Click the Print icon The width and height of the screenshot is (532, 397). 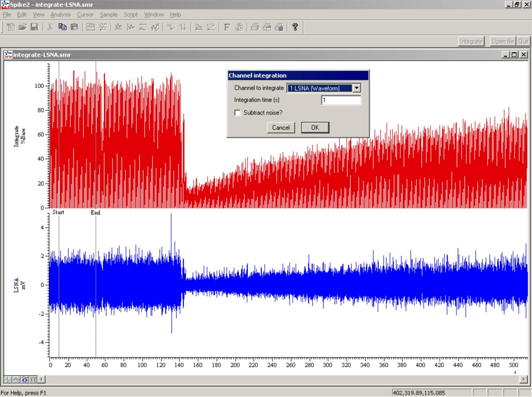click(x=255, y=27)
